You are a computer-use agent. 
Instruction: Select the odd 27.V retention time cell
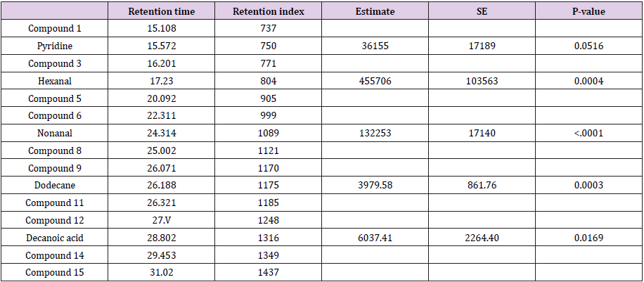162,220
